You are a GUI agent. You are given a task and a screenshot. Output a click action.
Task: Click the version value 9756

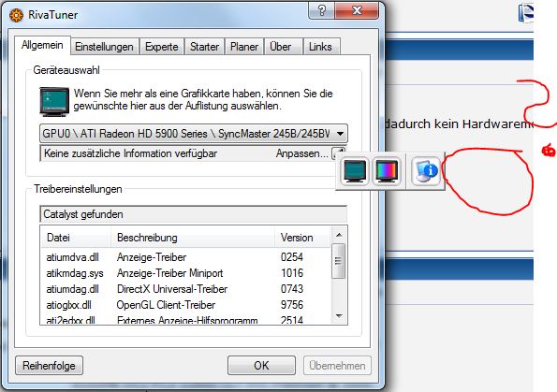(x=292, y=305)
